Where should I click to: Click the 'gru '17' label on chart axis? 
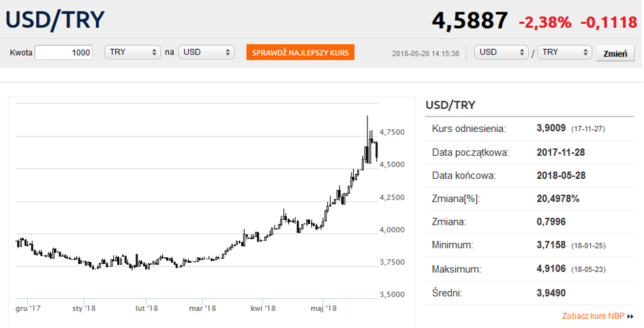coord(28,308)
